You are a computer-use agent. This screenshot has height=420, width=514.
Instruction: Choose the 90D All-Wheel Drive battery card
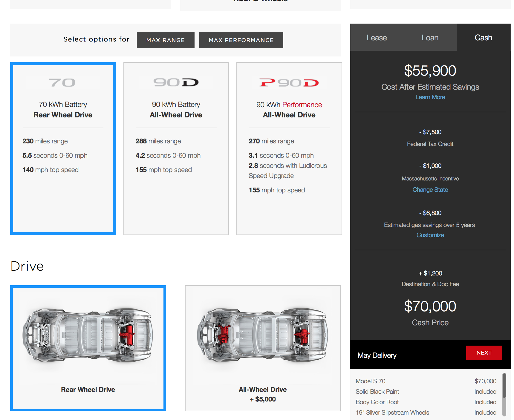(176, 148)
